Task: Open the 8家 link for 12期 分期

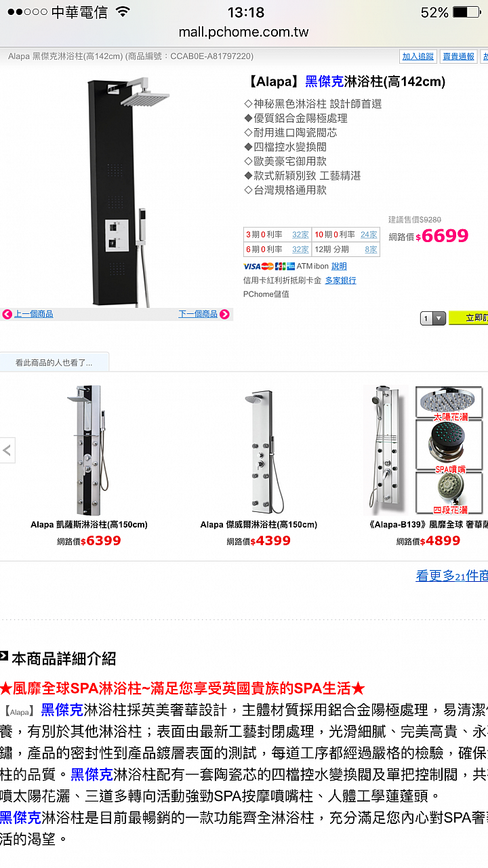Action: pyautogui.click(x=371, y=250)
